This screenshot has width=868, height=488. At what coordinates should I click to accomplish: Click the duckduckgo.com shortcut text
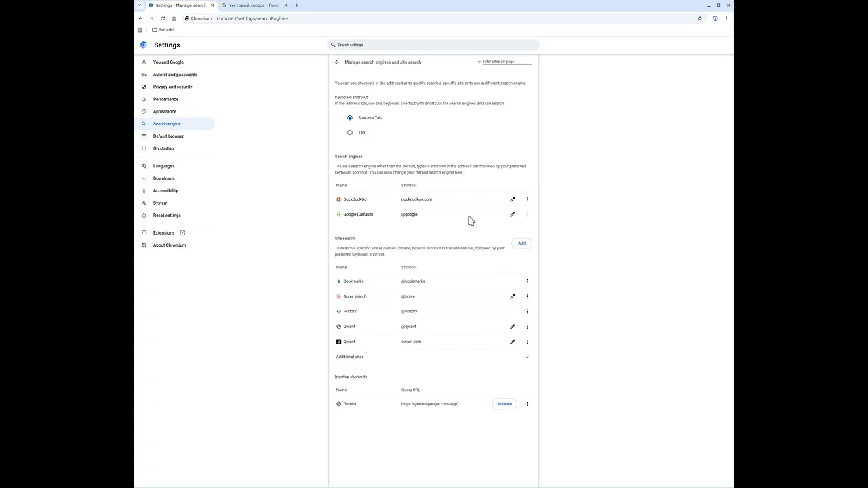coord(416,199)
